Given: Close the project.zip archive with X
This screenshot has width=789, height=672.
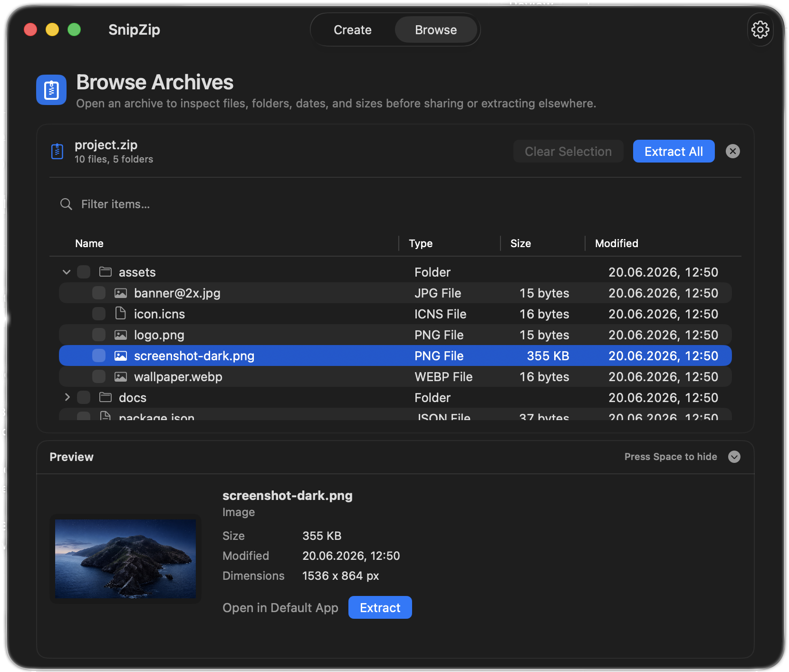Looking at the screenshot, I should (732, 151).
